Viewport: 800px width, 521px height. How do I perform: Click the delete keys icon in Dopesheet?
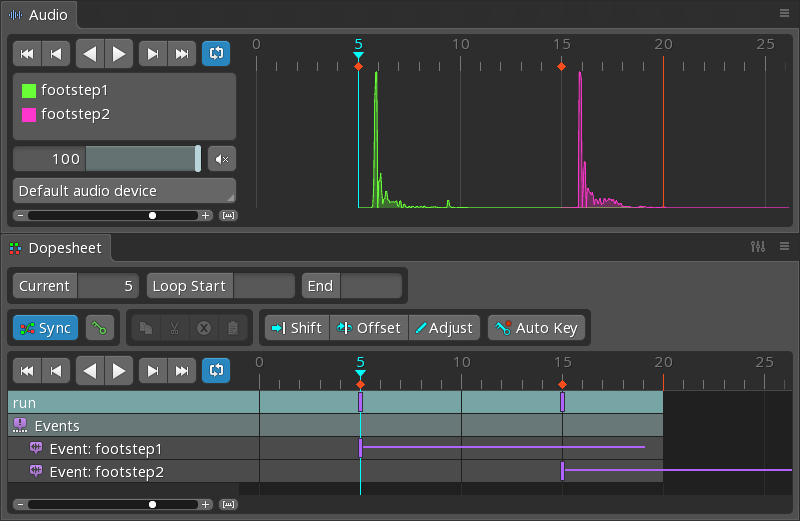click(x=203, y=328)
